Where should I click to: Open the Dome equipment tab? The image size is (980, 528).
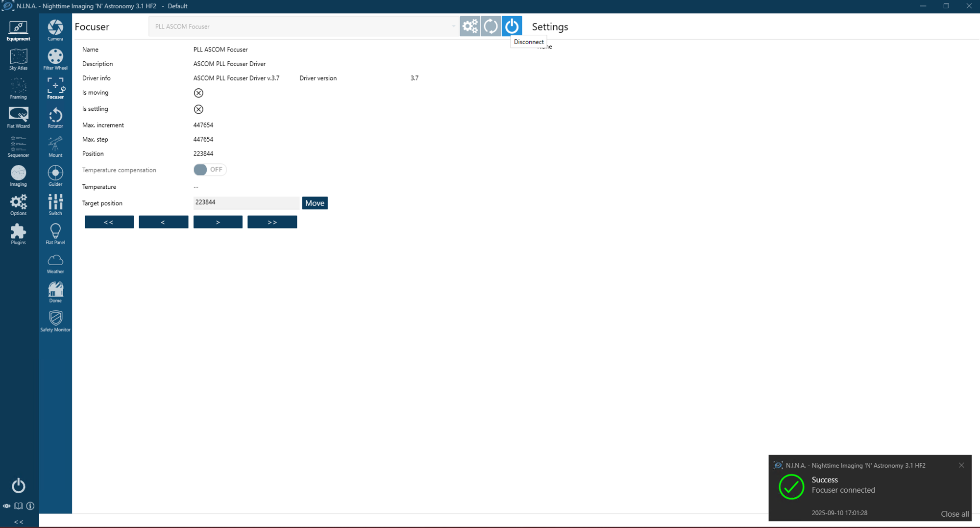(x=55, y=292)
